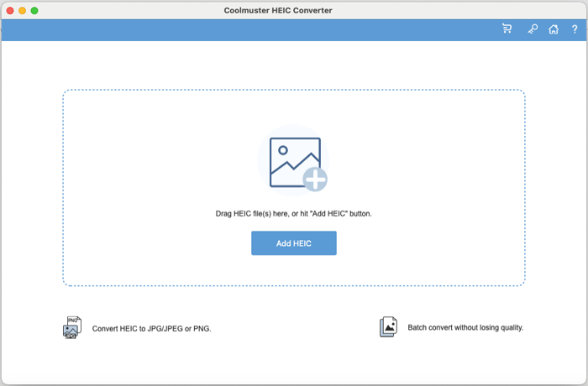
Task: Click the Coolmuster HEIC Converter window title
Action: pos(278,11)
